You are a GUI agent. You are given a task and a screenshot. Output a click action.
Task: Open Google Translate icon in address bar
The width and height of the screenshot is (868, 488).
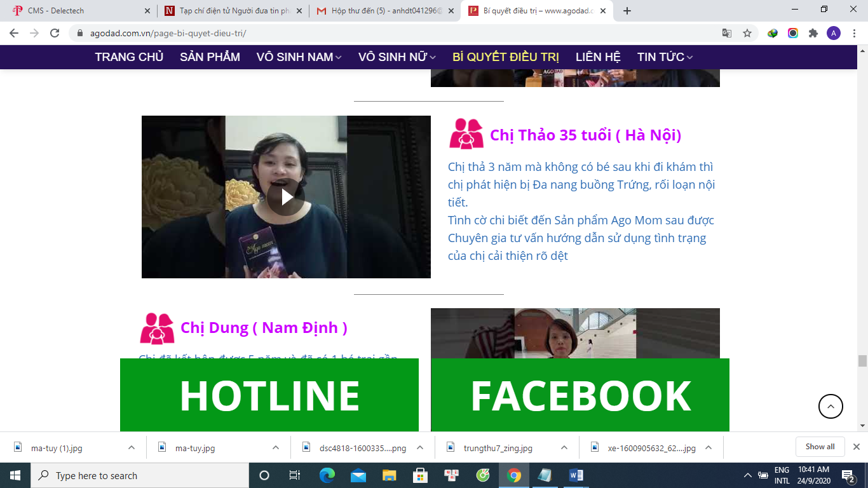[x=727, y=33]
